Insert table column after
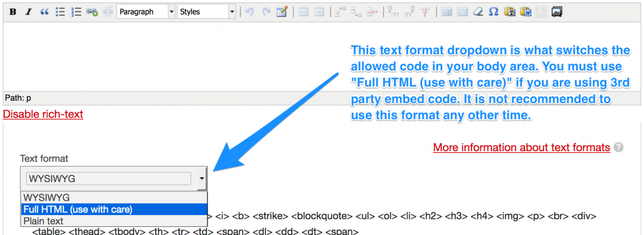 coord(409,12)
